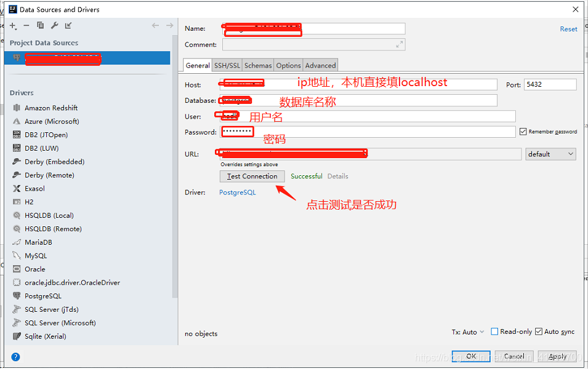Open the PostgreSQL driver link
The height and width of the screenshot is (369, 588).
pyautogui.click(x=238, y=192)
